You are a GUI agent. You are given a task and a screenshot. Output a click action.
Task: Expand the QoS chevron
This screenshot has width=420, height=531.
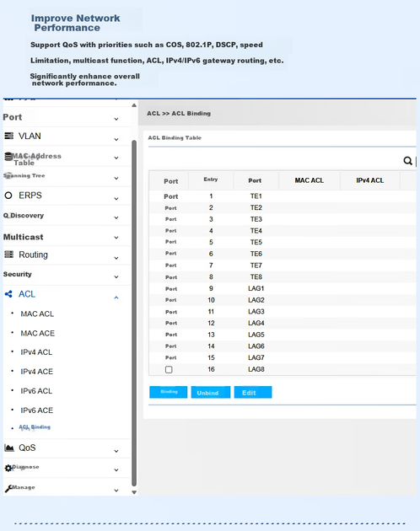coord(116,451)
